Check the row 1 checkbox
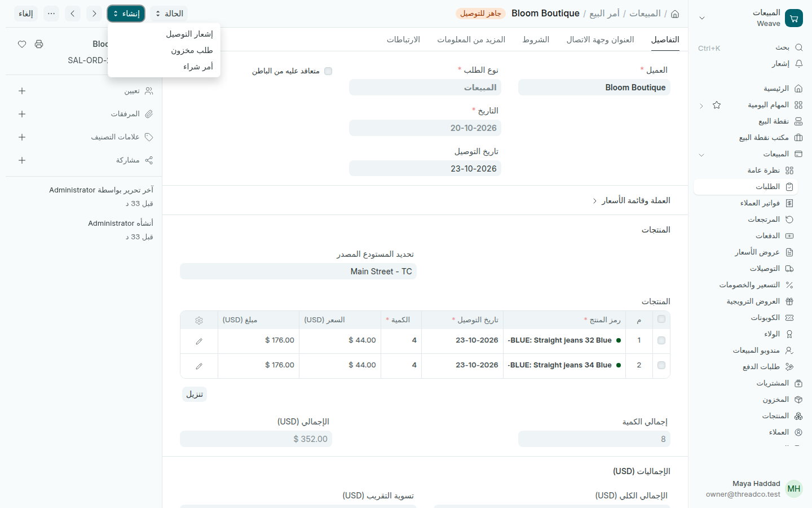The image size is (812, 508). tap(661, 340)
